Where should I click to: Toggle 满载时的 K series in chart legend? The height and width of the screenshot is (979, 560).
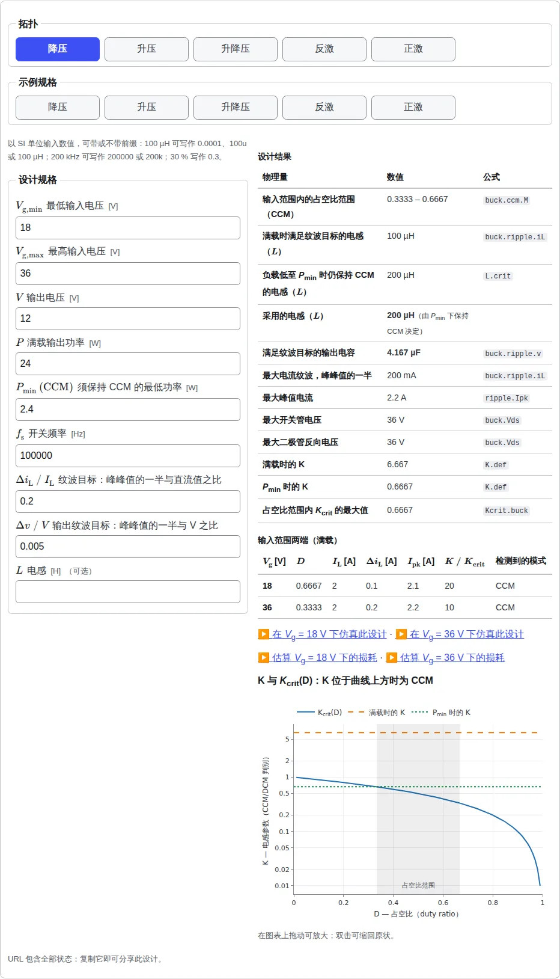click(377, 713)
